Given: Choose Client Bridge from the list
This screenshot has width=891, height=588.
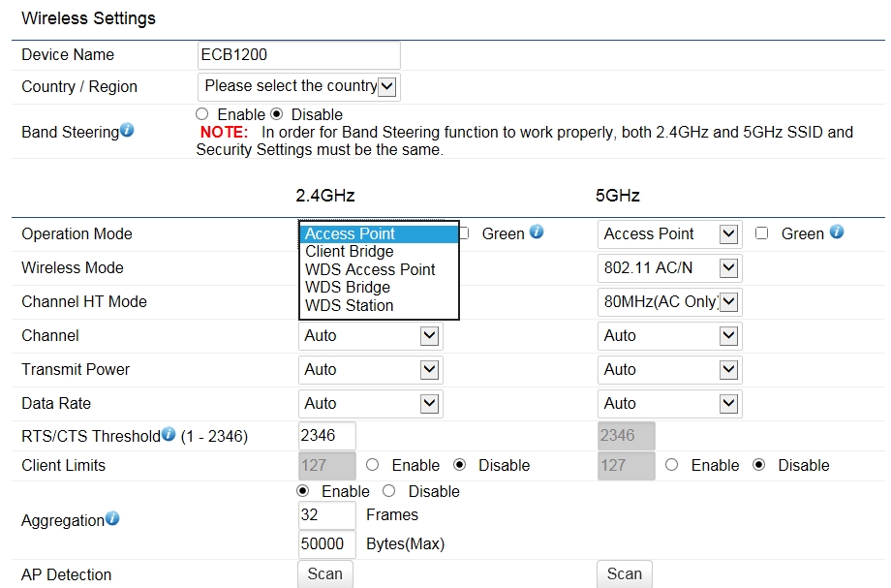Looking at the screenshot, I should point(350,252).
